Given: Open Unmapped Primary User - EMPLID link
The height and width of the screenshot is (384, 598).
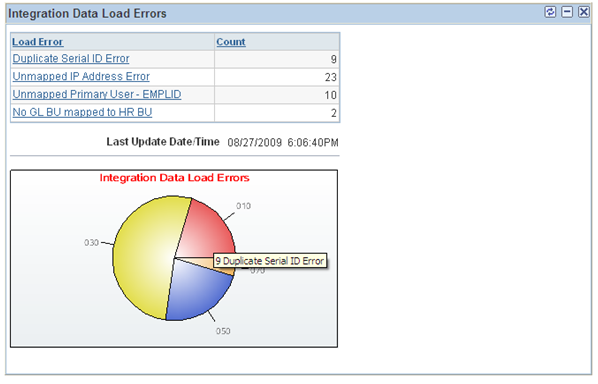Looking at the screenshot, I should click(97, 95).
